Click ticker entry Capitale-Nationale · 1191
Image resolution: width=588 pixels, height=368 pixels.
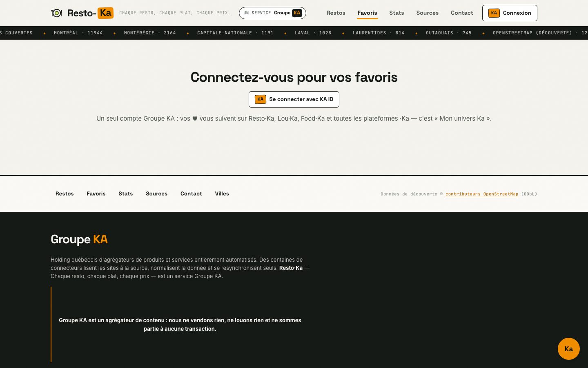pyautogui.click(x=235, y=33)
